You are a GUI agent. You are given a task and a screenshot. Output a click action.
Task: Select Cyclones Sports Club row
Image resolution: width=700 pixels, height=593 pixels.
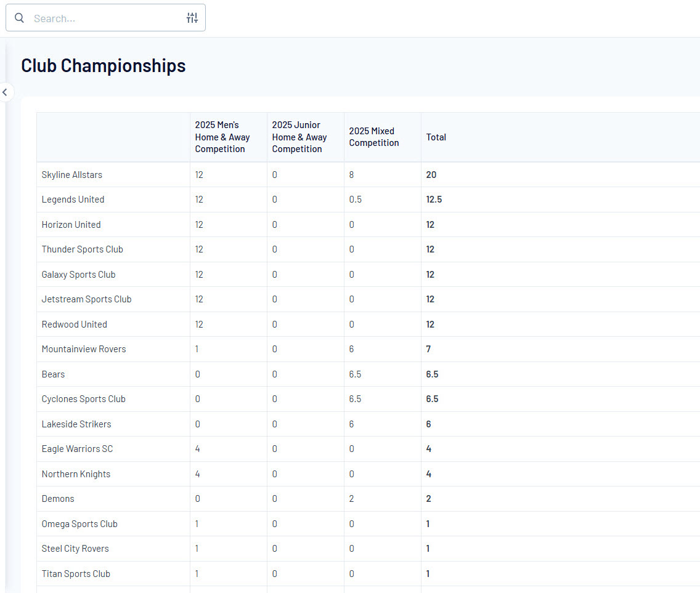tap(84, 399)
